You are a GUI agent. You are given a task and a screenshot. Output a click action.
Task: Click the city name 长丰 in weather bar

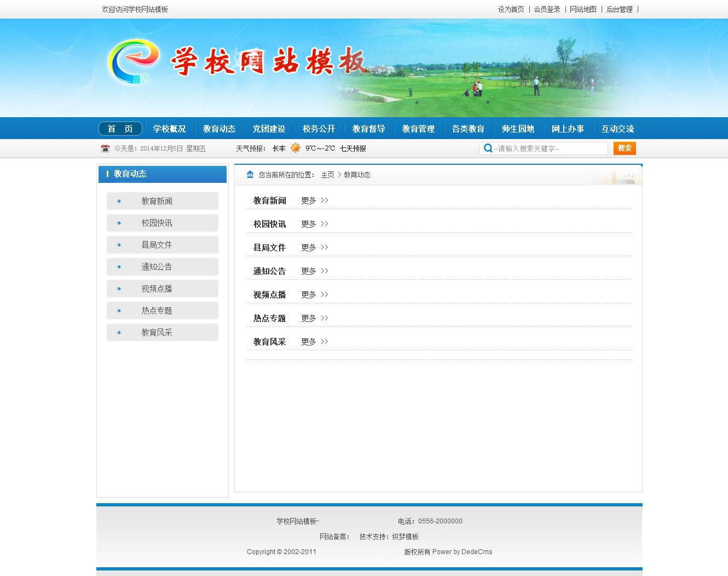[x=279, y=148]
